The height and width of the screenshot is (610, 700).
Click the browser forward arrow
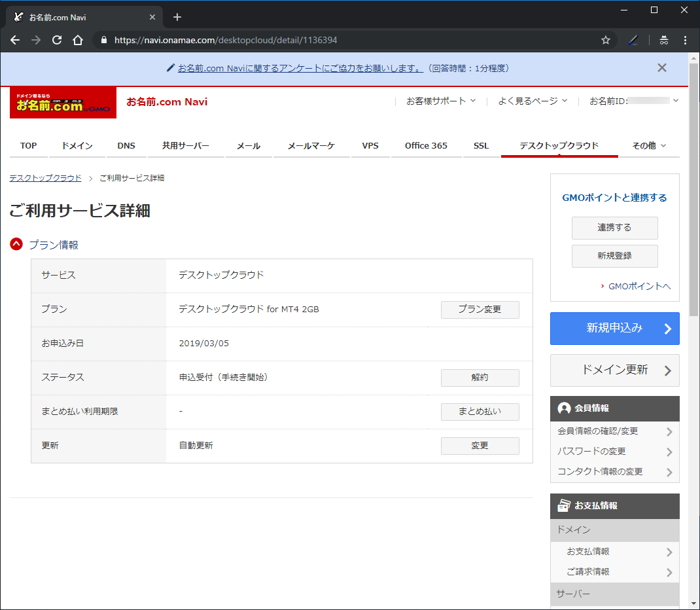point(36,40)
